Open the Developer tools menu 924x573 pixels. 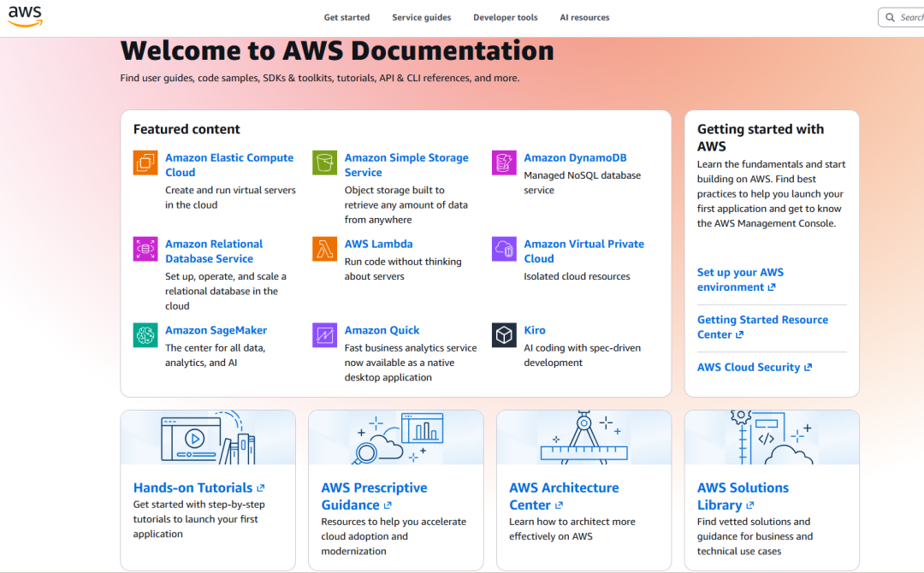point(505,18)
